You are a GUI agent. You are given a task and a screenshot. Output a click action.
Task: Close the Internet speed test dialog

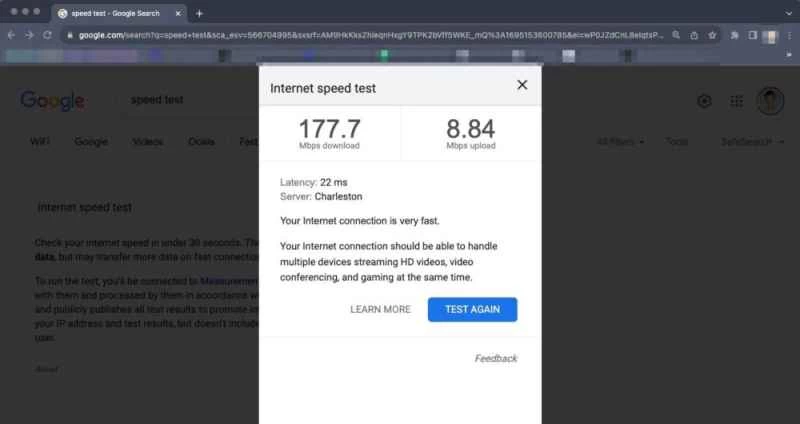pyautogui.click(x=522, y=85)
